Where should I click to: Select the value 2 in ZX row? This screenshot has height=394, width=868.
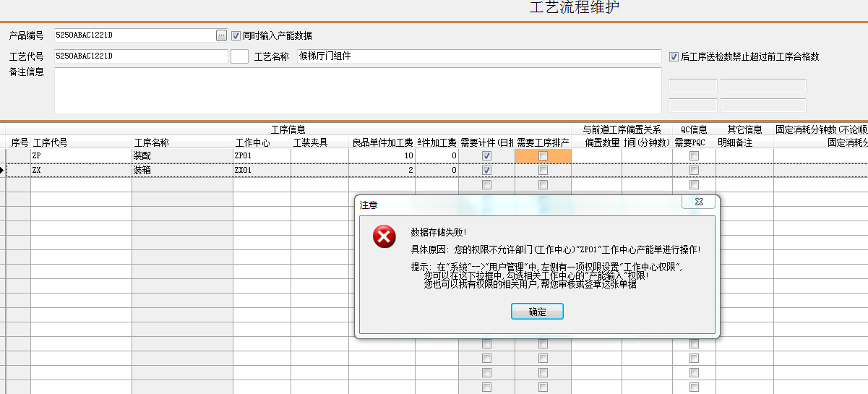(x=382, y=171)
